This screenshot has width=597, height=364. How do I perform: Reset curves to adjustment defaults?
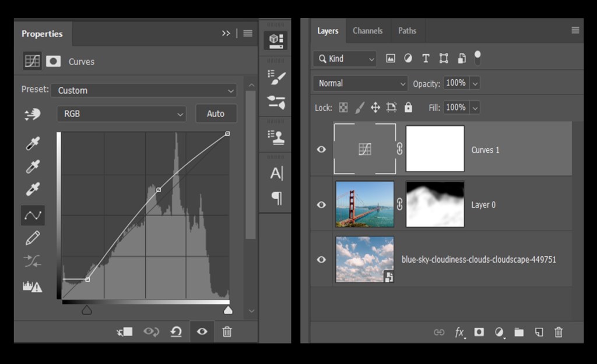(x=176, y=332)
